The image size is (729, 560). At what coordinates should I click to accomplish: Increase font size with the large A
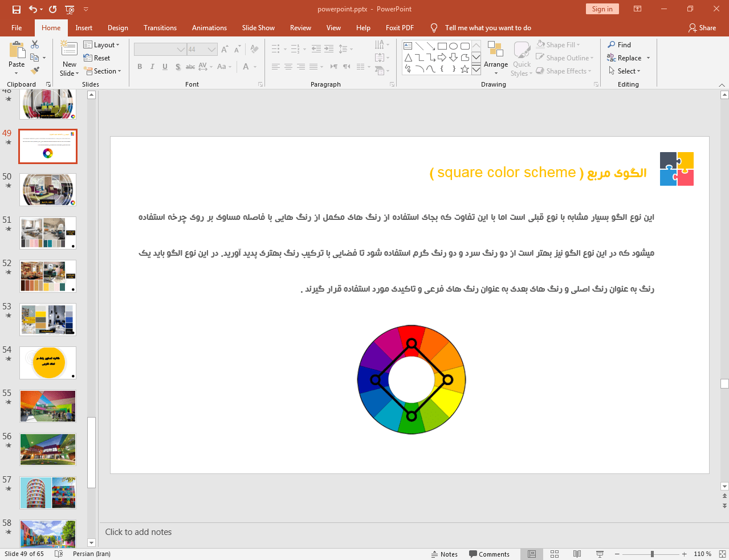(x=225, y=50)
